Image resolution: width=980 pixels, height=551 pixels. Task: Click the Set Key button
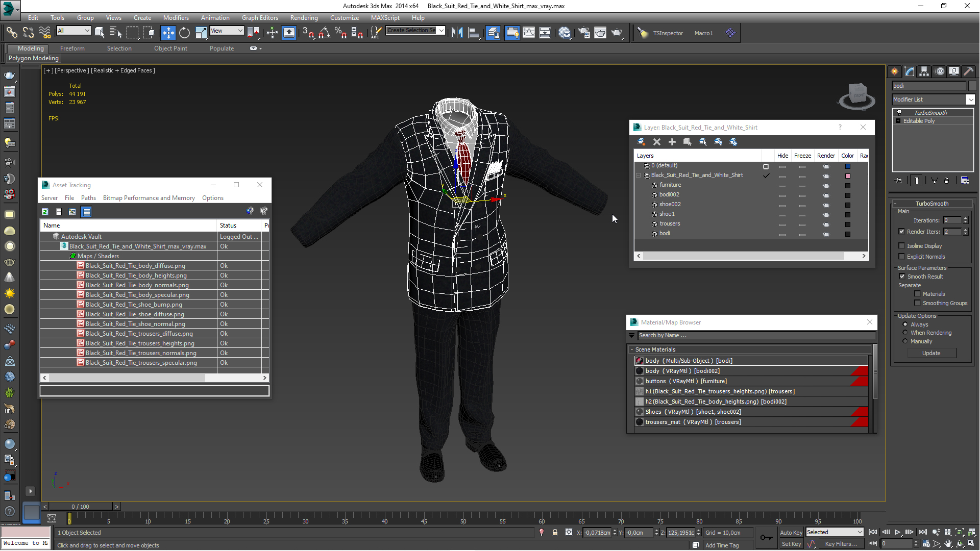coord(791,544)
